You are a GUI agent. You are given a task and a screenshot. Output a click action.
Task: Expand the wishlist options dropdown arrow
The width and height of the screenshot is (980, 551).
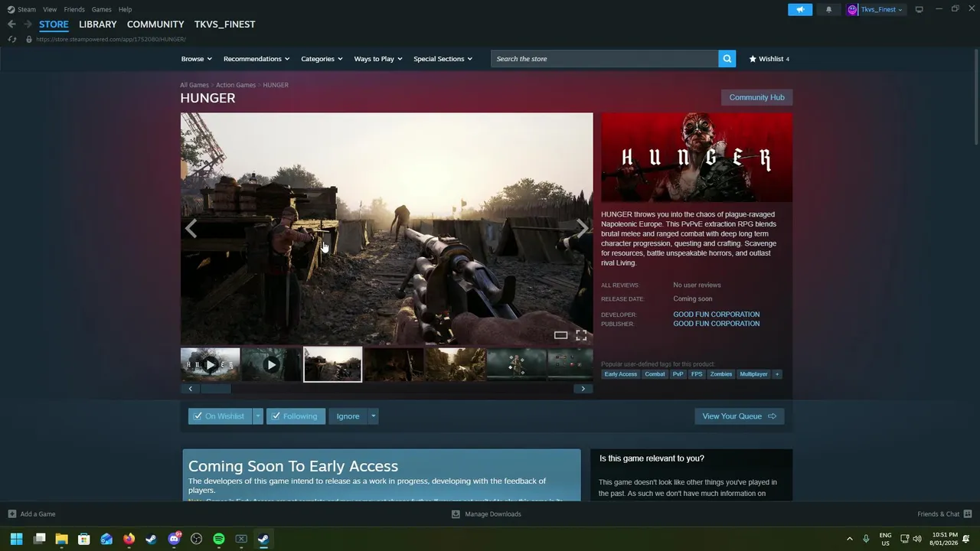258,416
